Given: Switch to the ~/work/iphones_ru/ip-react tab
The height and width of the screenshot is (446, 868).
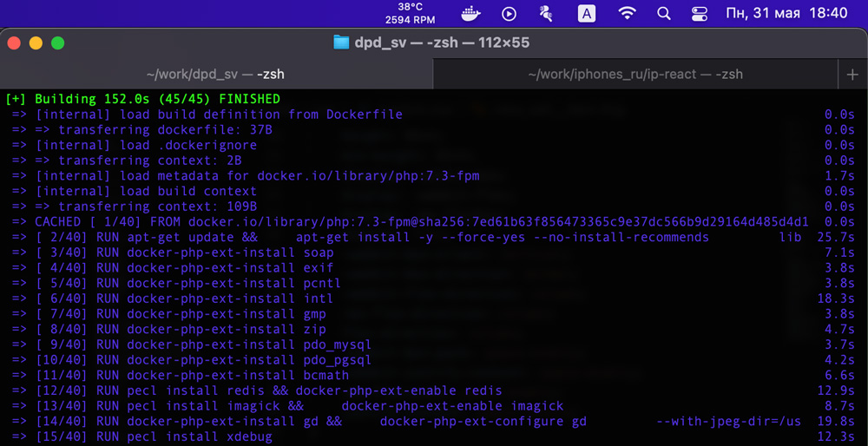Looking at the screenshot, I should 635,74.
